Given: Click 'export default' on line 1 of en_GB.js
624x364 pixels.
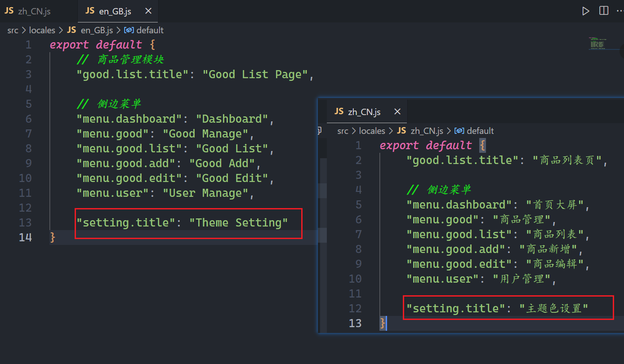Looking at the screenshot, I should pyautogui.click(x=96, y=44).
